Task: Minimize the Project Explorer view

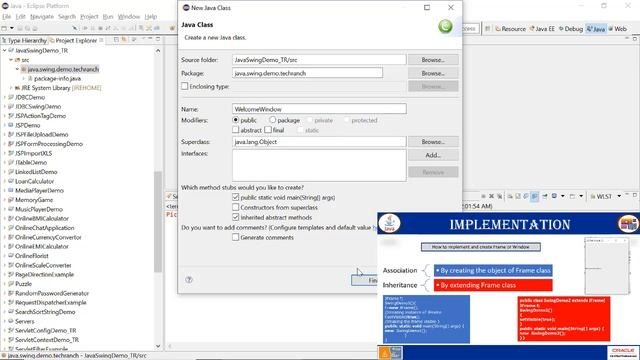Action: [150, 39]
